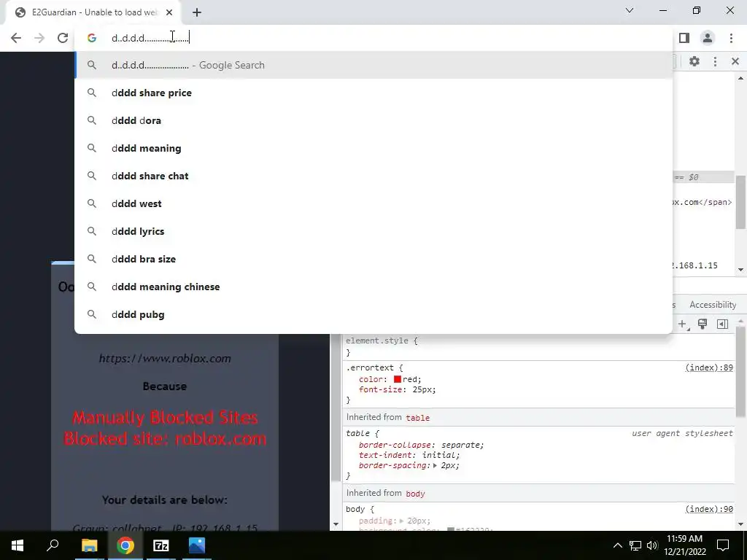Click the styles pane scrollbar

point(740,371)
